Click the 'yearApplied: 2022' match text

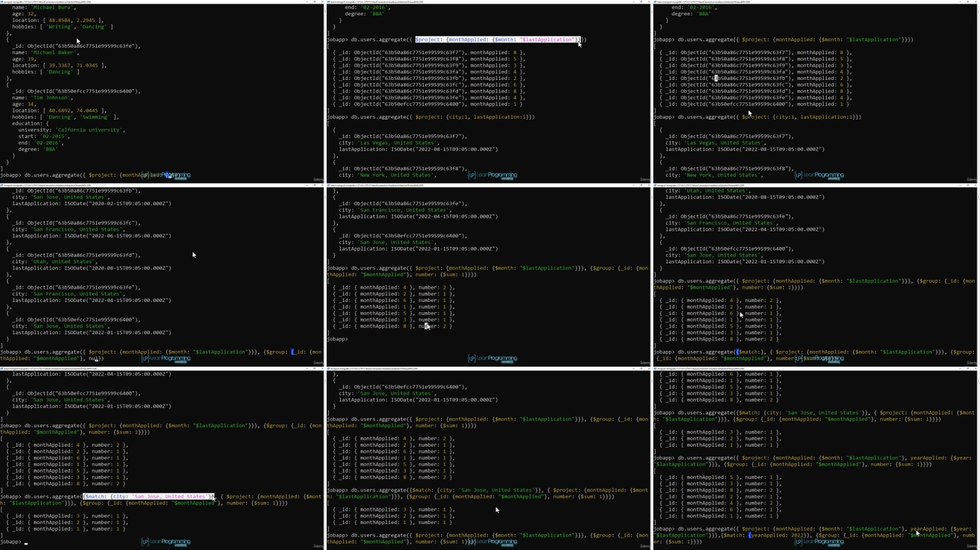click(777, 535)
